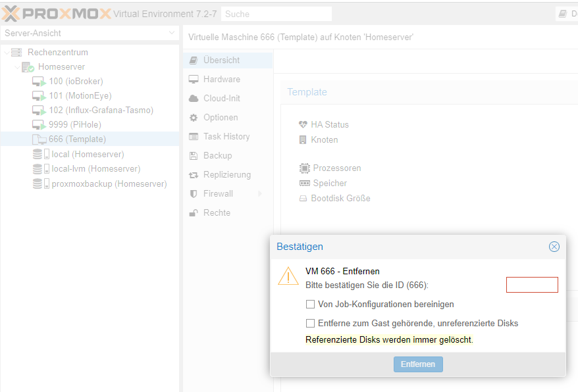Click the Knoten building icon
The width and height of the screenshot is (578, 392).
point(303,139)
